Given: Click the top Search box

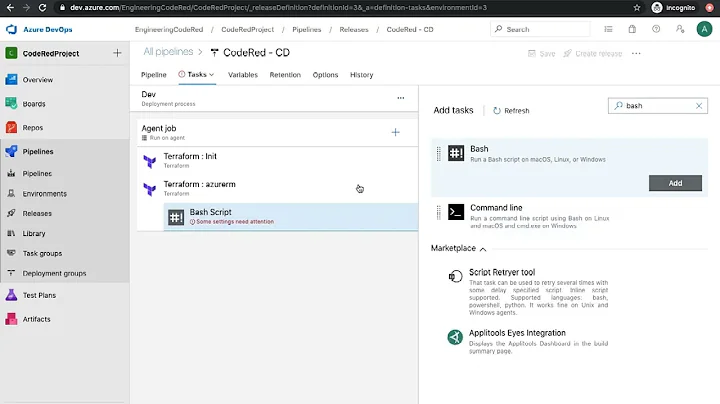Looking at the screenshot, I should (540, 29).
